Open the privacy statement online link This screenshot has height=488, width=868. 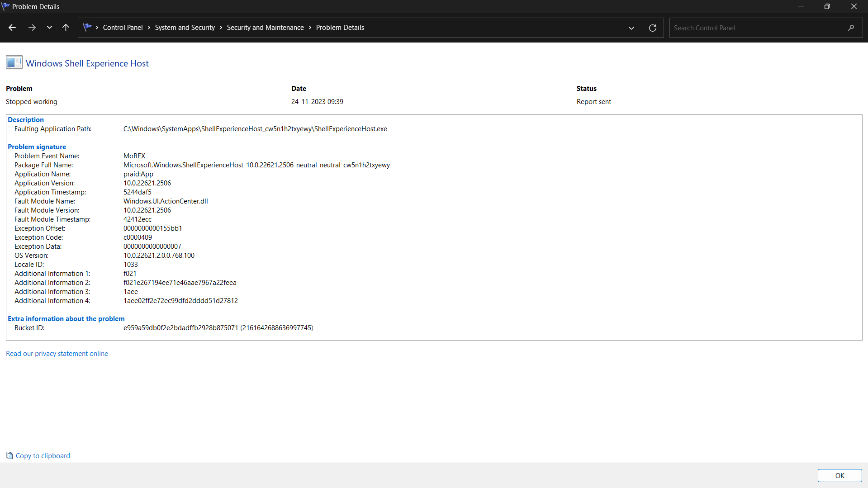[57, 354]
